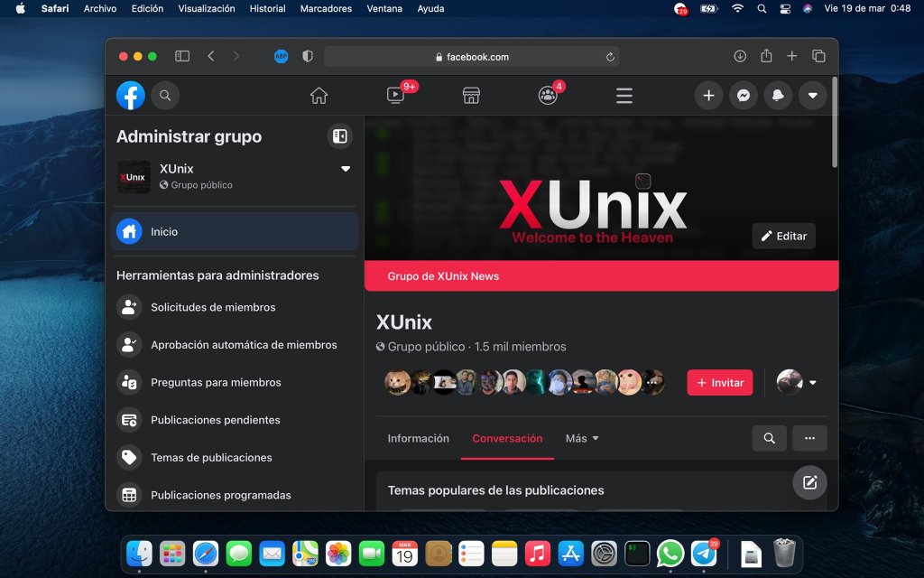
Task: Open the notifications bell icon
Action: [778, 96]
